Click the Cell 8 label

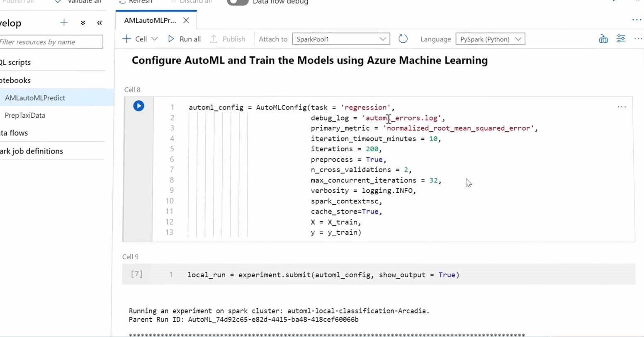pyautogui.click(x=132, y=90)
